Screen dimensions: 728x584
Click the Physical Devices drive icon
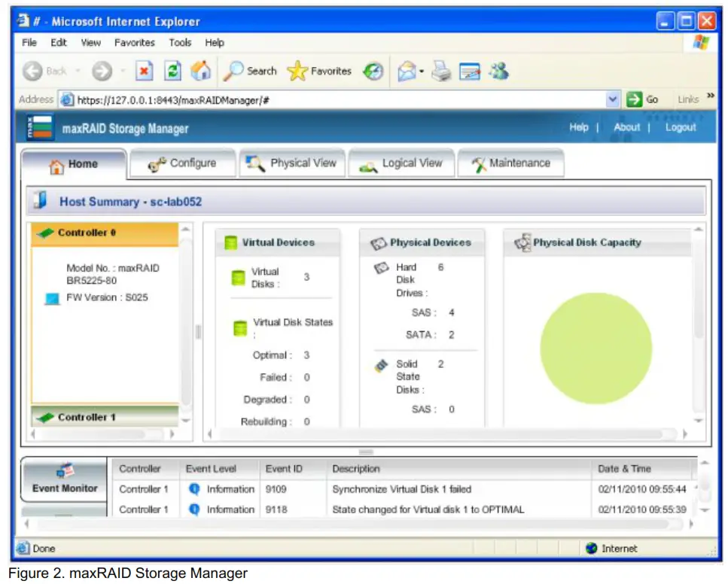click(x=379, y=243)
